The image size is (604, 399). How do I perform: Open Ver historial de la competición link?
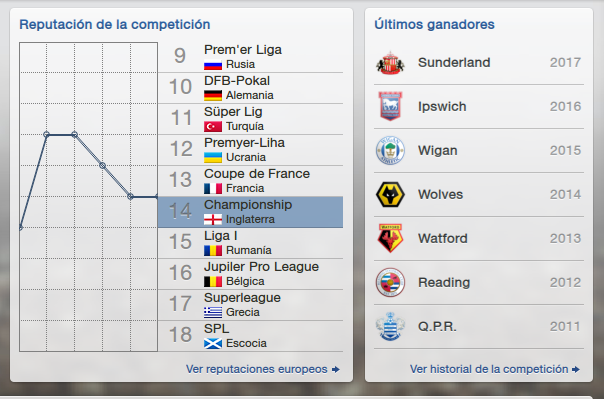[495, 369]
